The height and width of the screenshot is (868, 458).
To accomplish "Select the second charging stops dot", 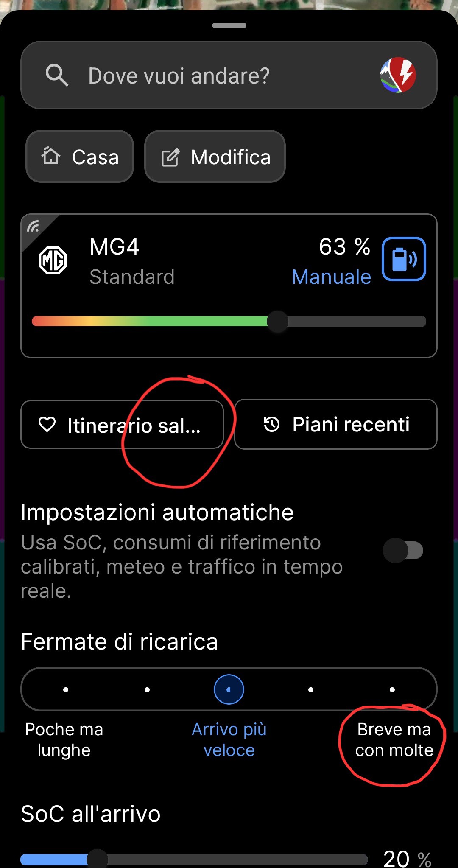I will click(x=147, y=689).
